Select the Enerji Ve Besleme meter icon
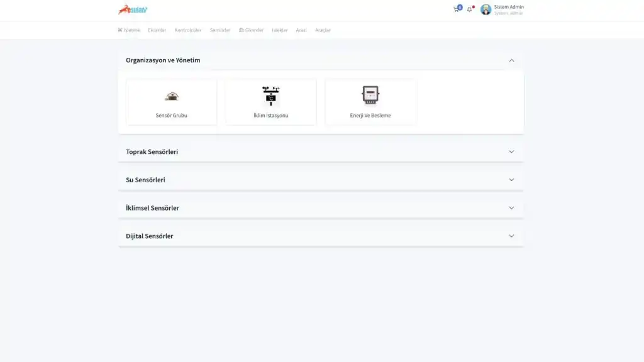Viewport: 644px width, 362px height. pos(370,95)
